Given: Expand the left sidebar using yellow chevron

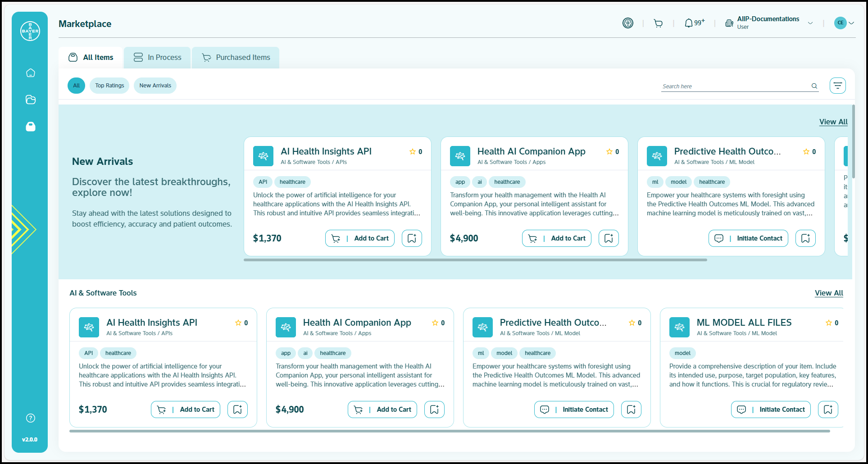Looking at the screenshot, I should click(x=22, y=229).
